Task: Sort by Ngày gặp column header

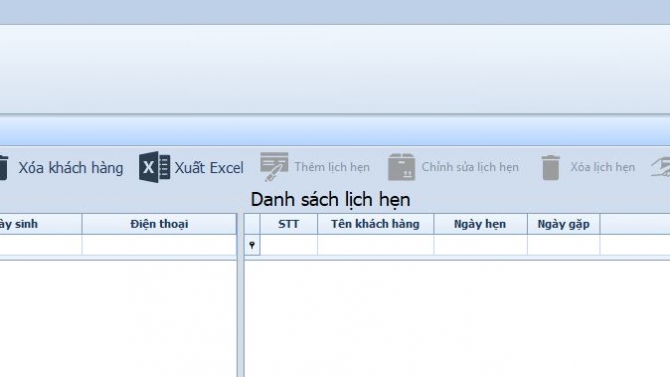Action: (563, 224)
